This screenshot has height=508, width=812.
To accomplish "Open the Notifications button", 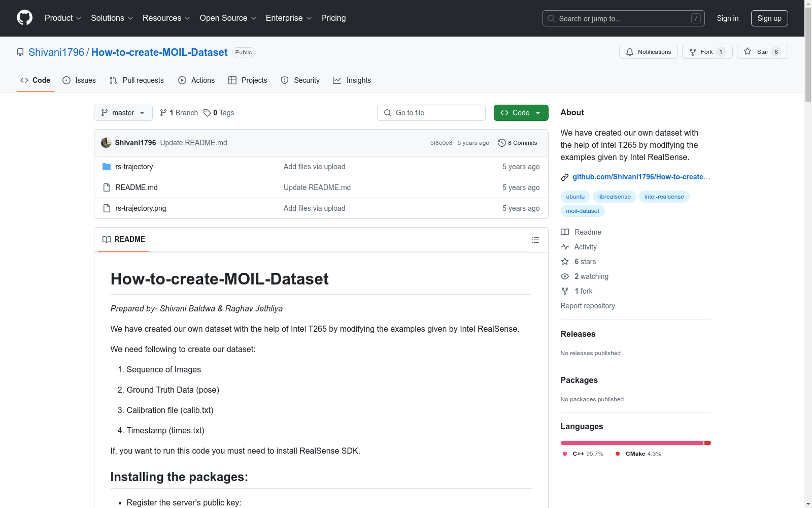I will coord(649,52).
